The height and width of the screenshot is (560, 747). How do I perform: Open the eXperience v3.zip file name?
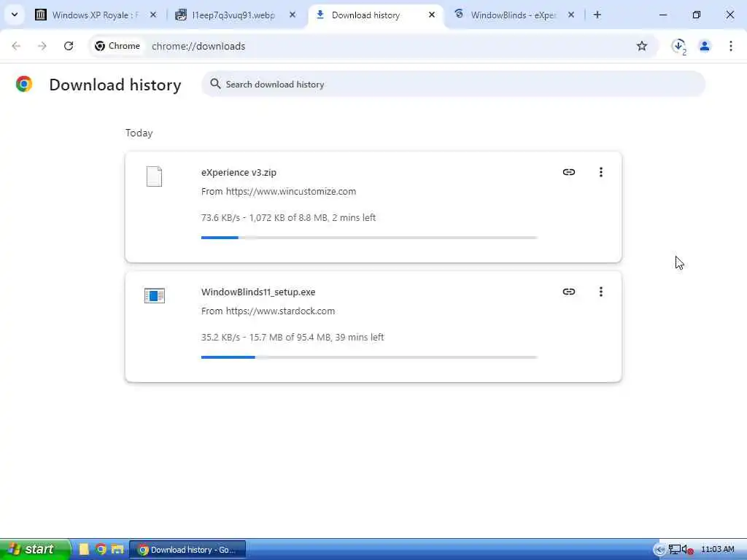pyautogui.click(x=239, y=172)
